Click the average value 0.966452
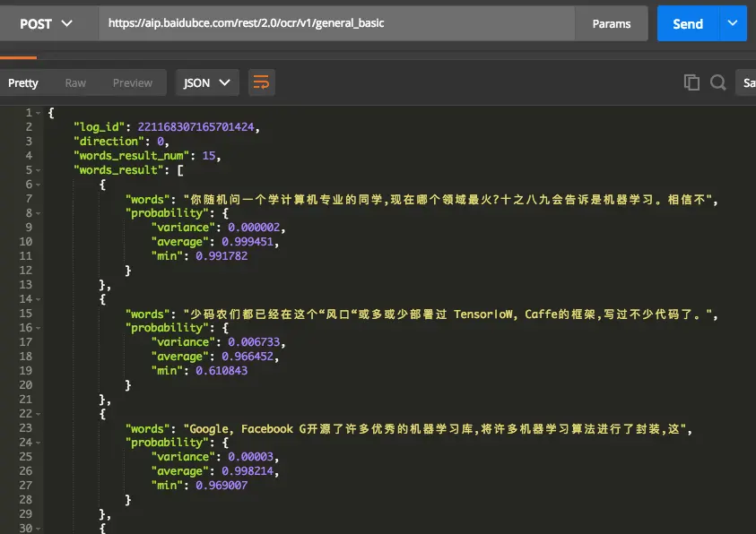The height and width of the screenshot is (534, 756). 248,357
